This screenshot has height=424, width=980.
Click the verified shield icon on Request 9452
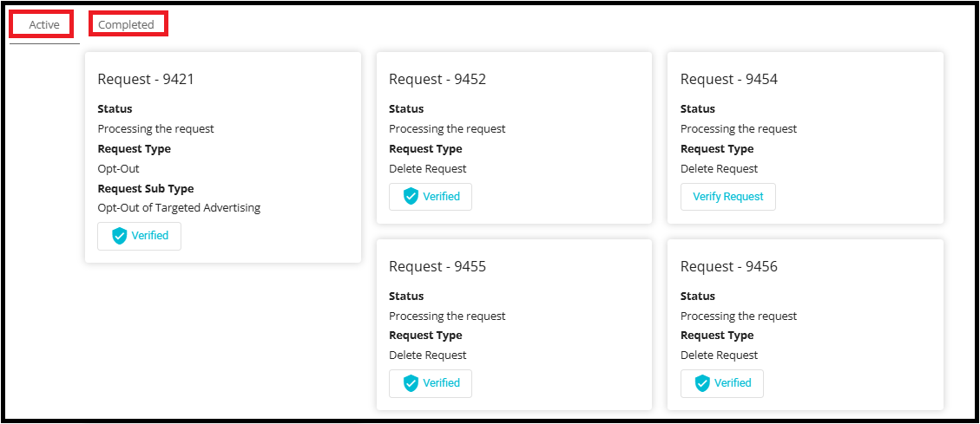coord(411,197)
